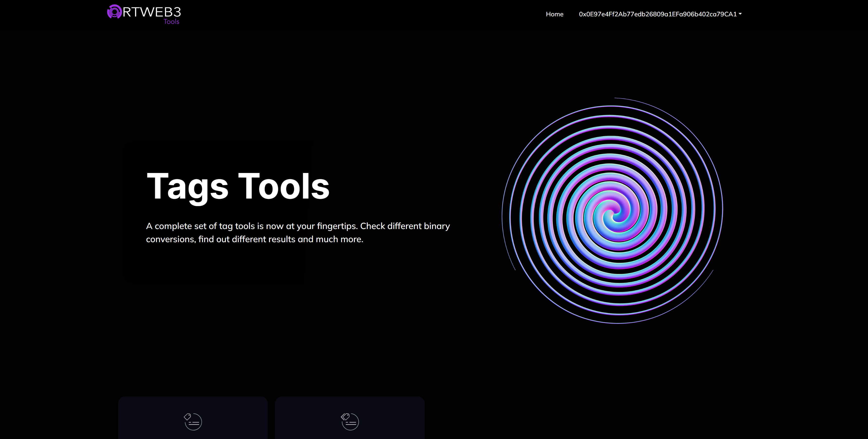The width and height of the screenshot is (868, 439).
Task: Click the word 'Tags' in the heading
Action: 188,186
